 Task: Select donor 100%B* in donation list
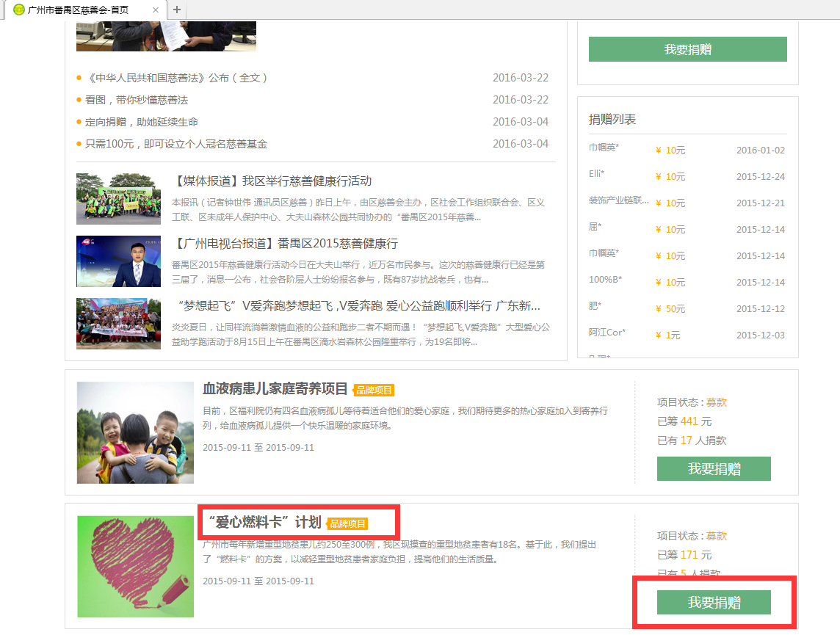pyautogui.click(x=605, y=280)
